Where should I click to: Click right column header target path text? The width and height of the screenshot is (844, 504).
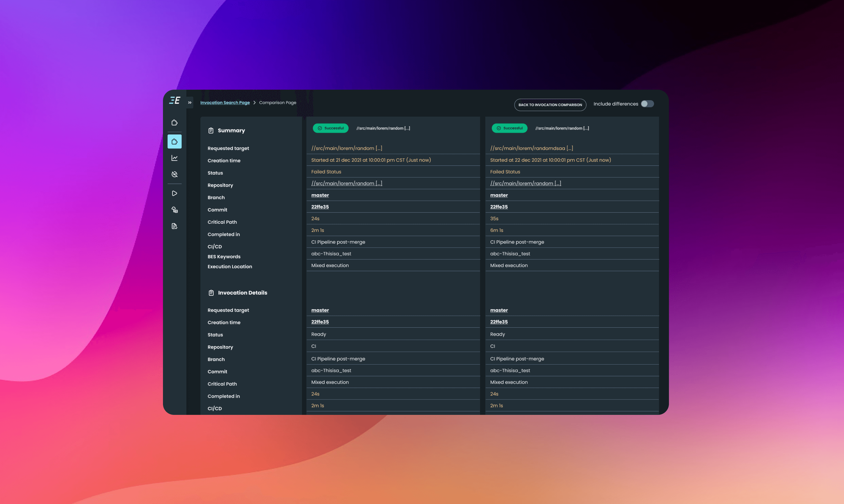point(562,128)
